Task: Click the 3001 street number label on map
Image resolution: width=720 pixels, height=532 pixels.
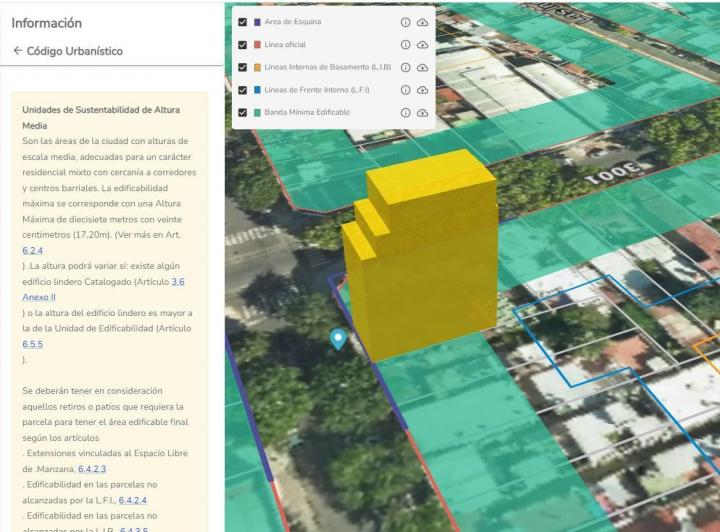Action: 614,175
